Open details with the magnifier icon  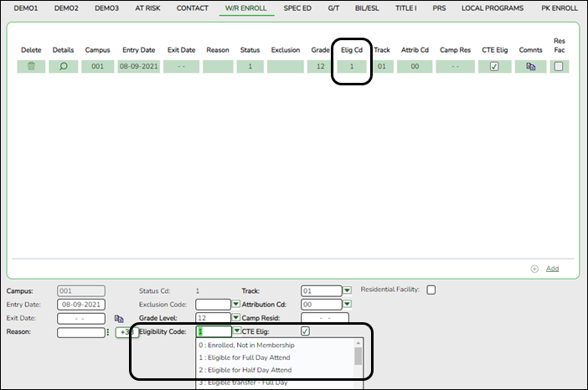[x=64, y=66]
